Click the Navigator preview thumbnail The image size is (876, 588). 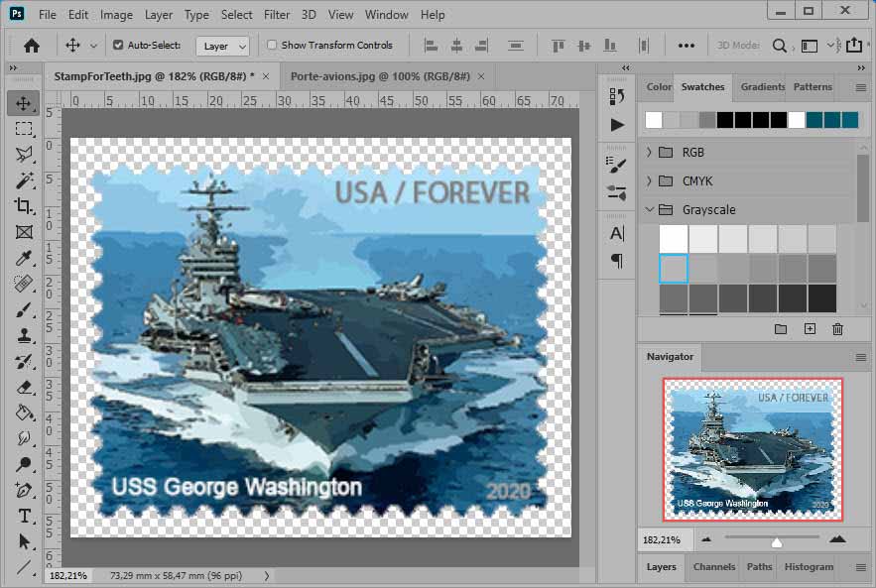pyautogui.click(x=753, y=449)
